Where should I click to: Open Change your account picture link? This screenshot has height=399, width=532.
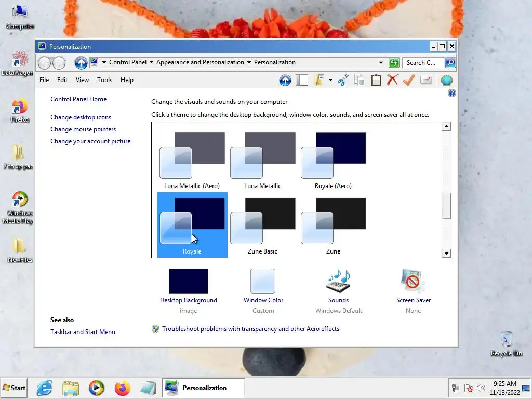pos(90,141)
